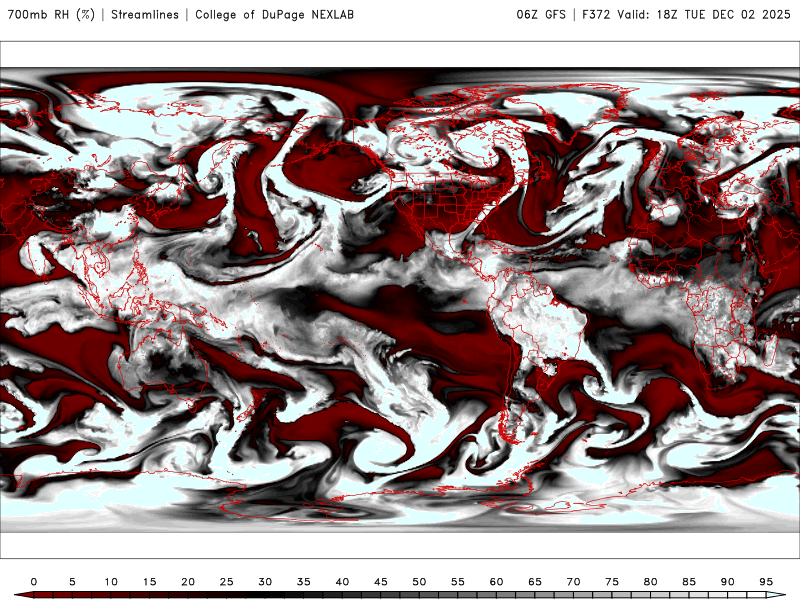Screen dimensions: 800x600
Task: Click the colorbar label '0'
Action: (34, 582)
